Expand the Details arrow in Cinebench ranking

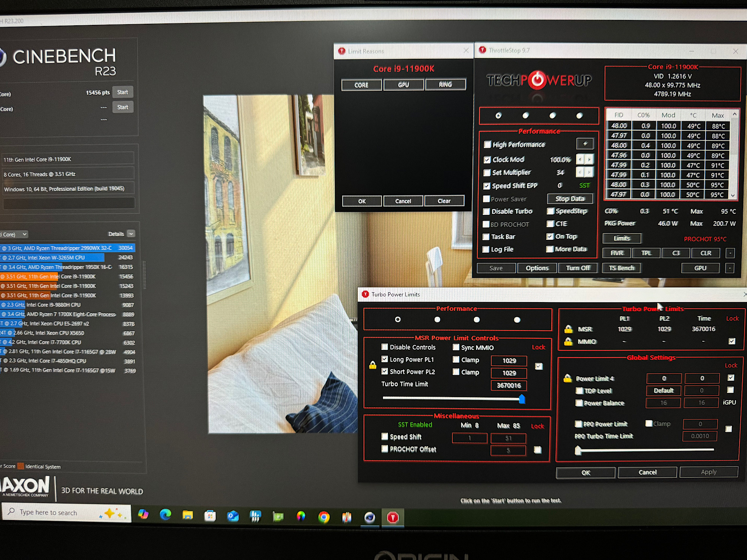click(x=131, y=233)
